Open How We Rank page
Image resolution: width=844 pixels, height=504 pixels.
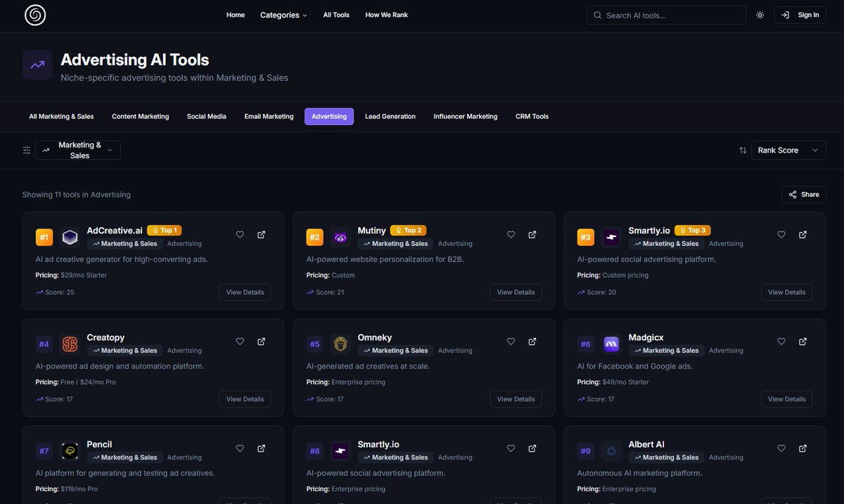[x=386, y=15]
